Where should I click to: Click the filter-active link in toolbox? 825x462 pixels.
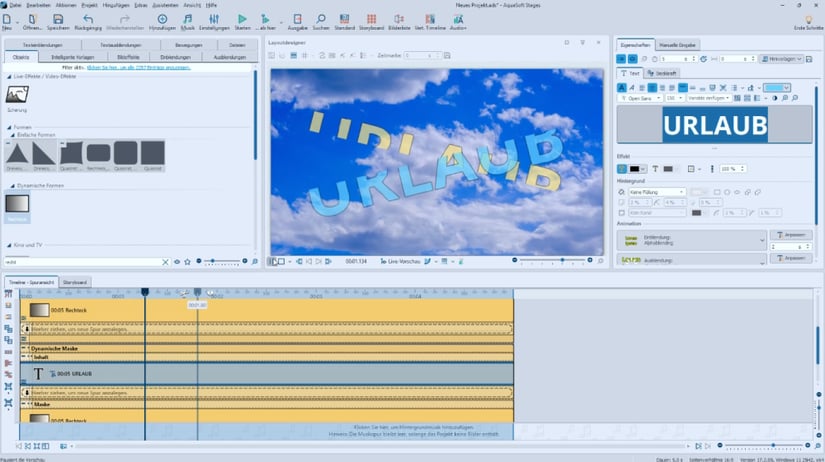click(x=138, y=68)
